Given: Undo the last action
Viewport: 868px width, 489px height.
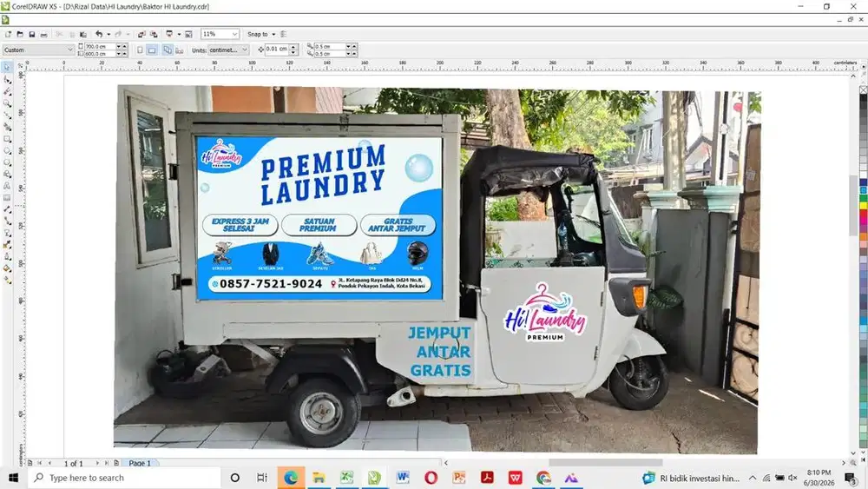Looking at the screenshot, I should [x=99, y=35].
